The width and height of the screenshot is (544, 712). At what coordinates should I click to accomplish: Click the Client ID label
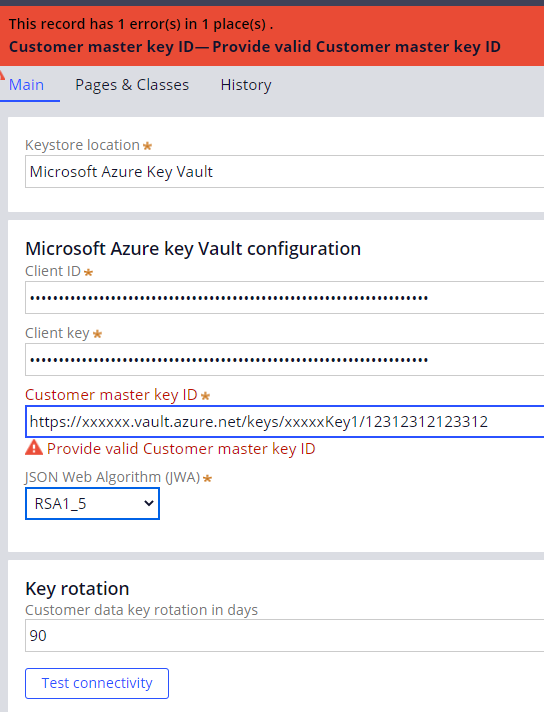point(53,271)
